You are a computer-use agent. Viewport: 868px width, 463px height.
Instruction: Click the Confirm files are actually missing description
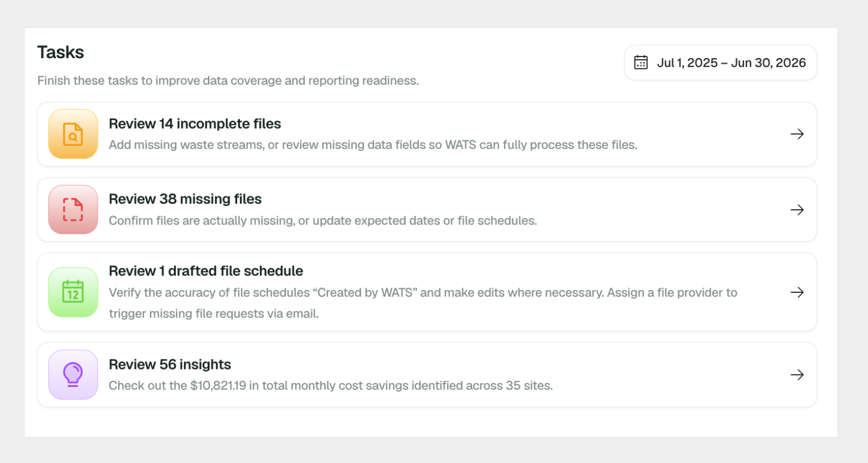coord(323,221)
